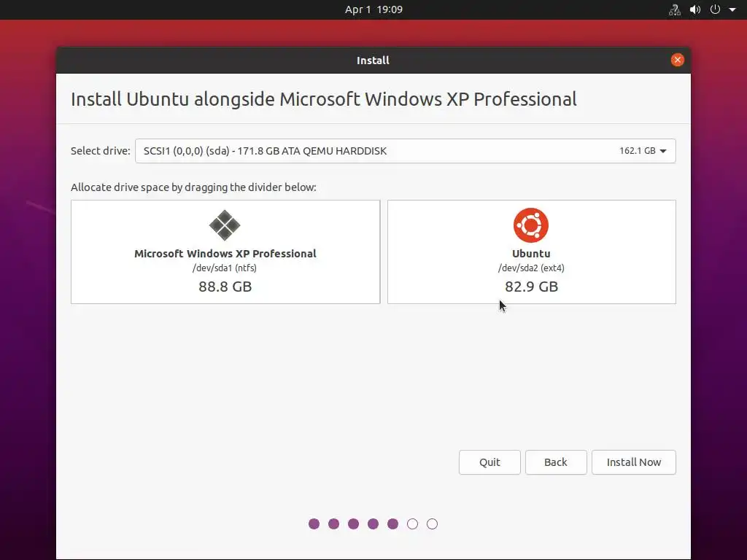The image size is (747, 560).
Task: Open the clock showing Apr 1 19:09
Action: pyautogui.click(x=373, y=9)
